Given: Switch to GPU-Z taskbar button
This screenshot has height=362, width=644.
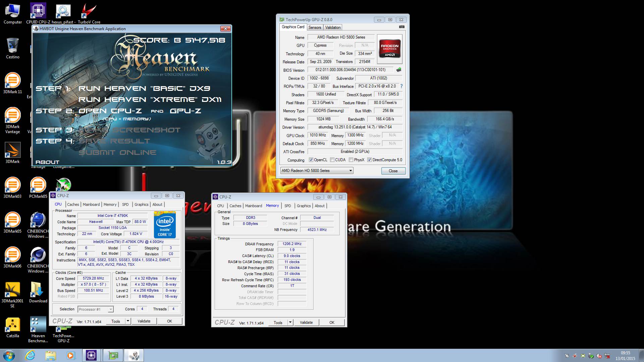Looking at the screenshot, I should [113, 355].
